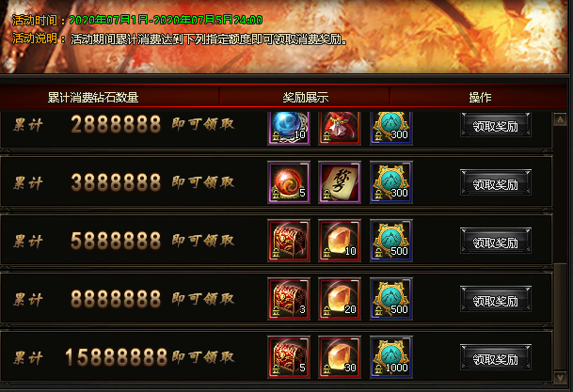Click the blue orb reward in the 2888888 row

click(289, 128)
